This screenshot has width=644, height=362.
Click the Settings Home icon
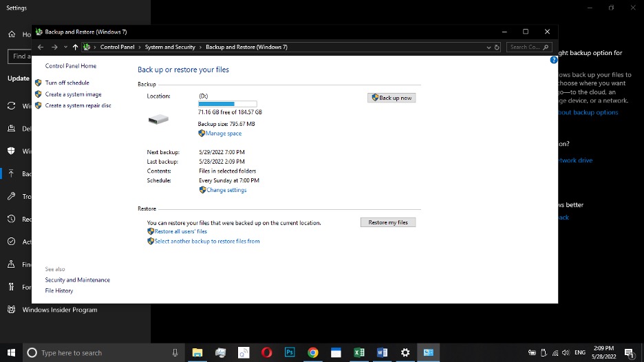tap(12, 34)
